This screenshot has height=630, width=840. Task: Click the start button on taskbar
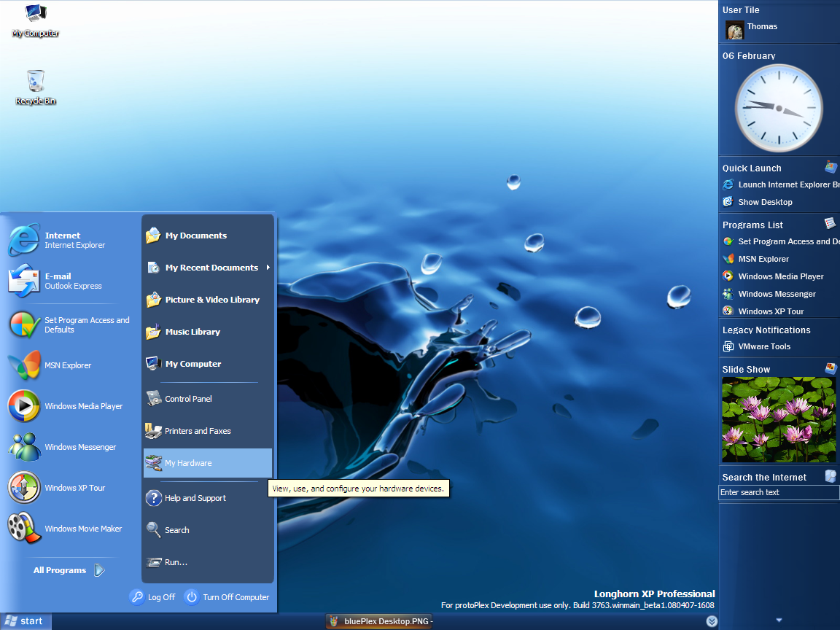[26, 621]
